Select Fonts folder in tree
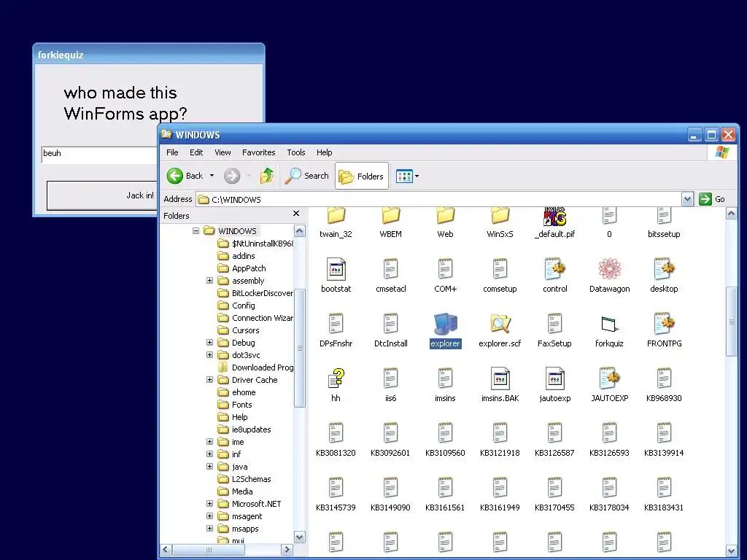The height and width of the screenshot is (560, 747). (242, 404)
